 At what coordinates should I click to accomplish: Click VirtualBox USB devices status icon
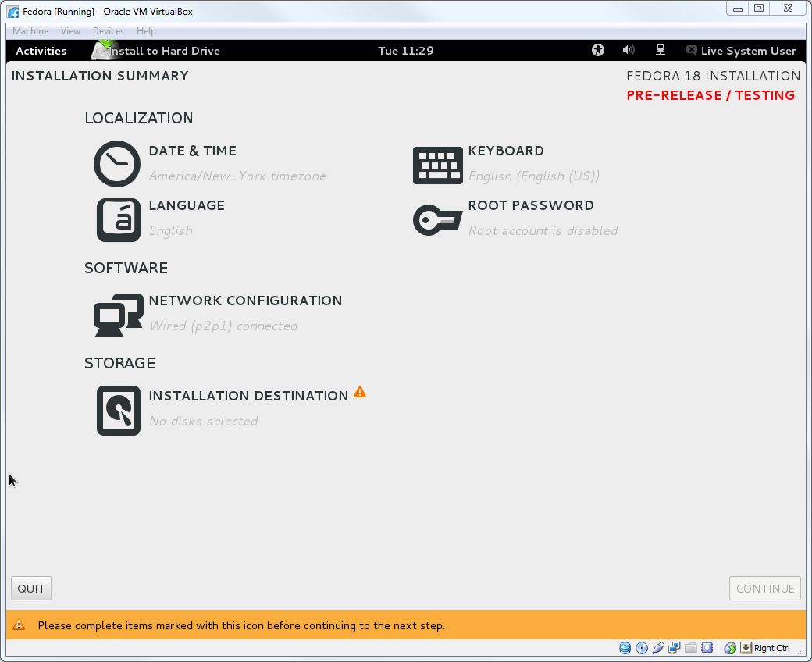pos(658,647)
